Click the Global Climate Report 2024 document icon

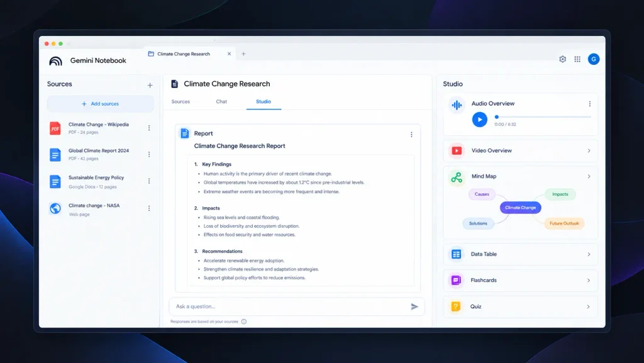click(x=55, y=155)
